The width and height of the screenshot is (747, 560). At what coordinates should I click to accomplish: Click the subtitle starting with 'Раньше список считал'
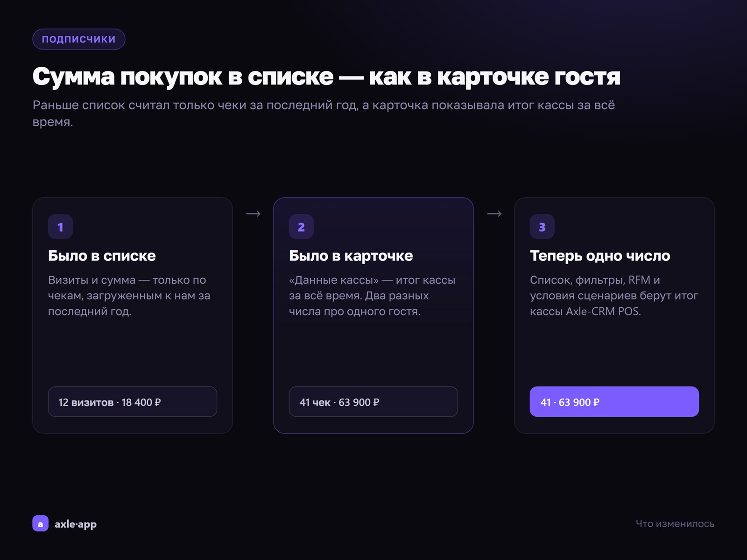click(324, 113)
